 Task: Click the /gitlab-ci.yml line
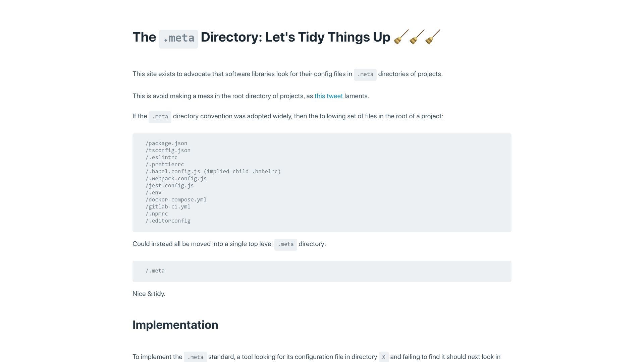[168, 207]
